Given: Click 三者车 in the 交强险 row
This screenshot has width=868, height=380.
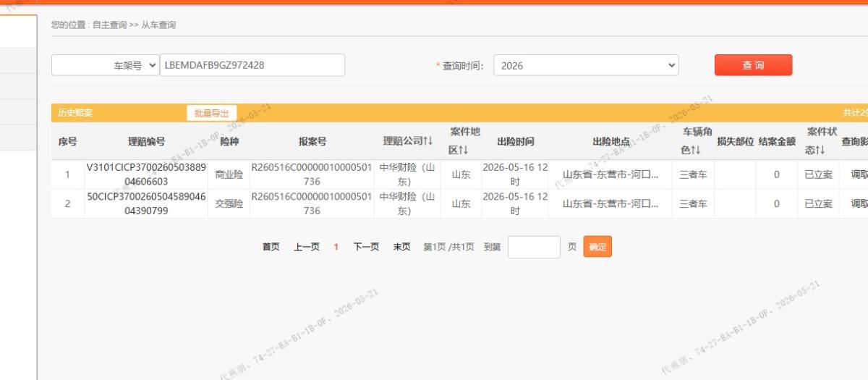Looking at the screenshot, I should tap(693, 204).
